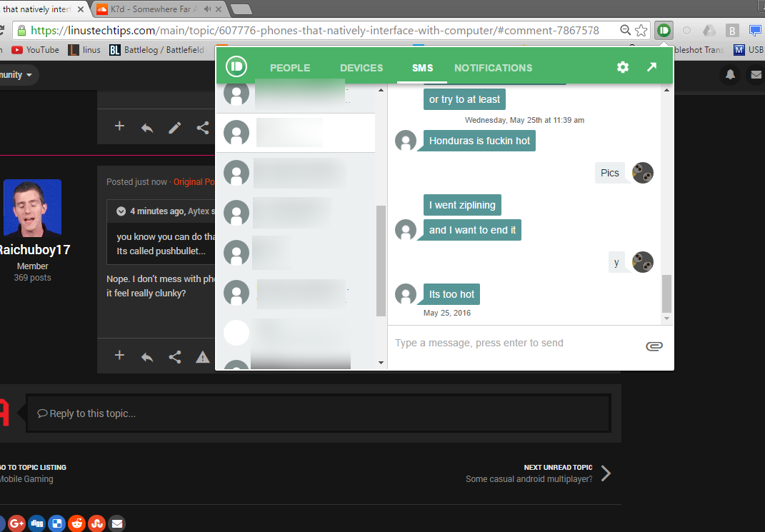
Task: Switch to PEOPLE tab in Pushbullet
Action: point(290,68)
